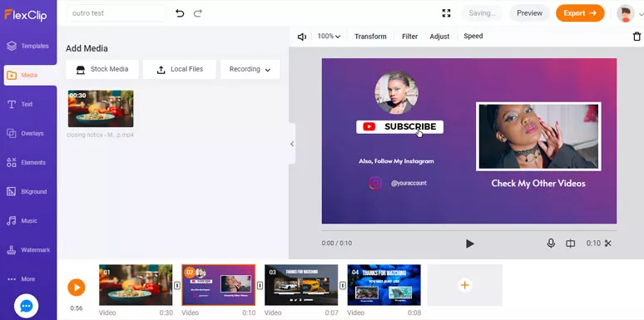Play the whole timeline with orange button
Screen dimensions: 644x320
tap(77, 288)
